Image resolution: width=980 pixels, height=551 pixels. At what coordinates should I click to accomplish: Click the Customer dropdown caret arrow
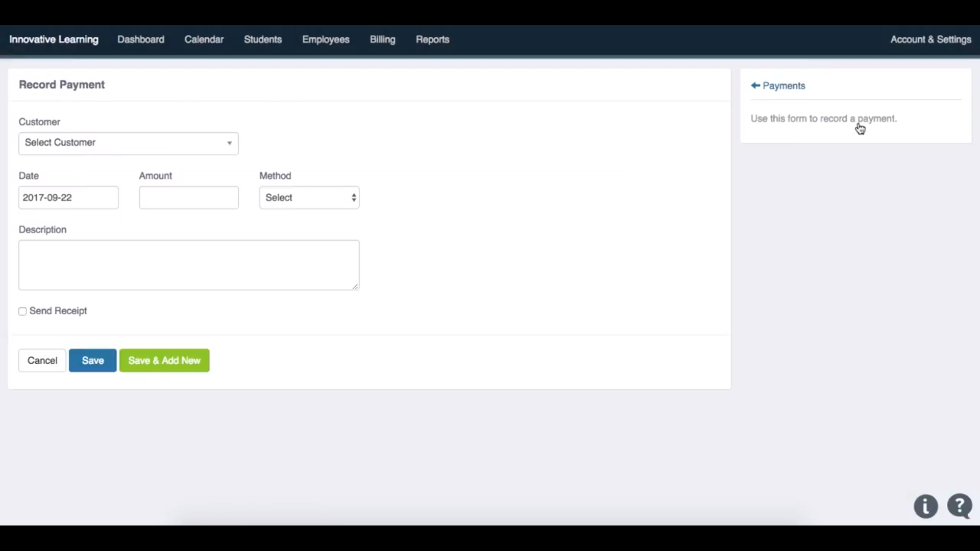pos(230,143)
